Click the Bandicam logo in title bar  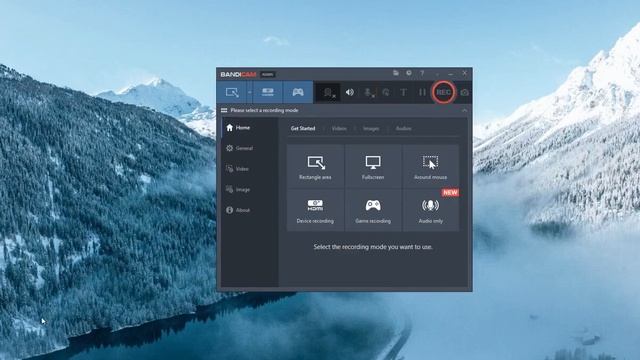coord(238,74)
